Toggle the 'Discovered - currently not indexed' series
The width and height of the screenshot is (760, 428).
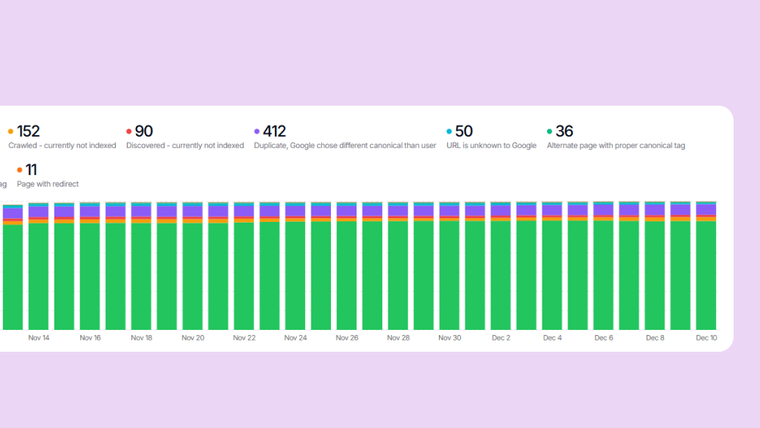[x=185, y=146]
